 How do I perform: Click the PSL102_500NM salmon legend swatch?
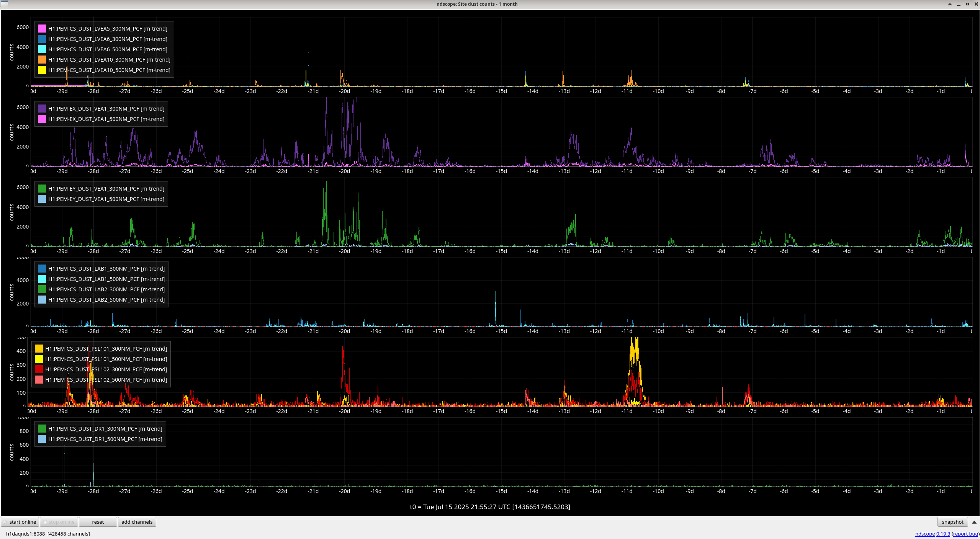pos(39,380)
